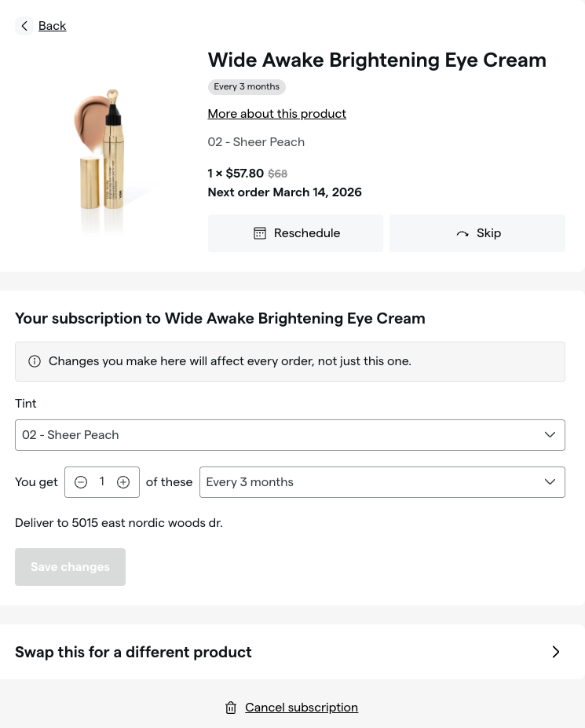Open the Every 3 months frequency dropdown

[x=382, y=482]
